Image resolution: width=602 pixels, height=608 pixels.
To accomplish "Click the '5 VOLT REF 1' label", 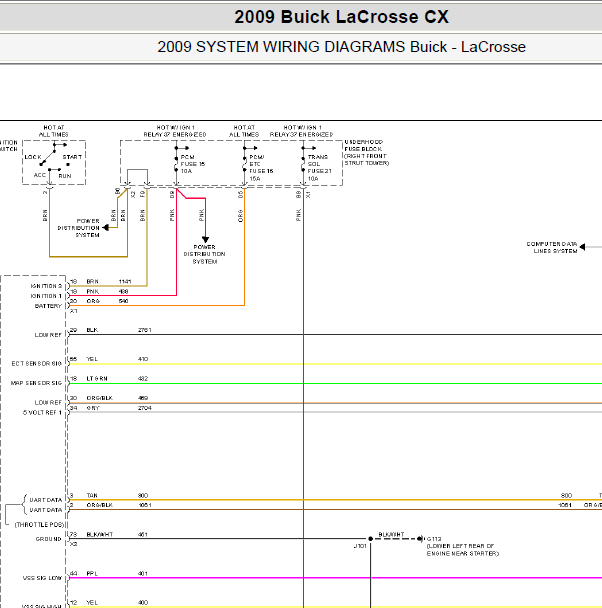I will point(42,413).
